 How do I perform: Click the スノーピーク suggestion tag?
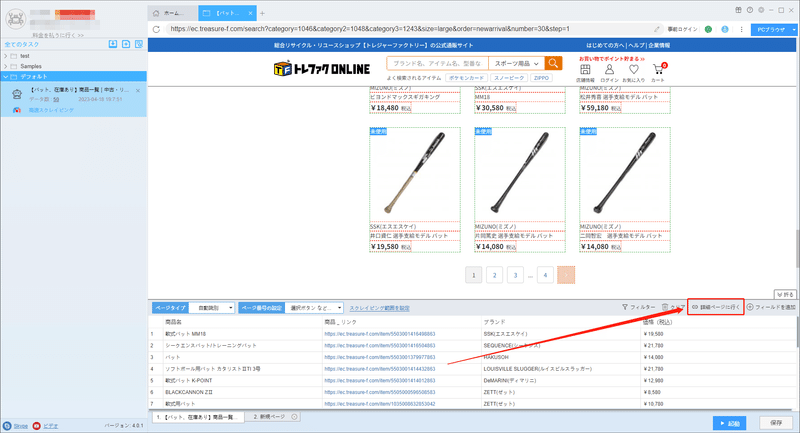point(509,78)
